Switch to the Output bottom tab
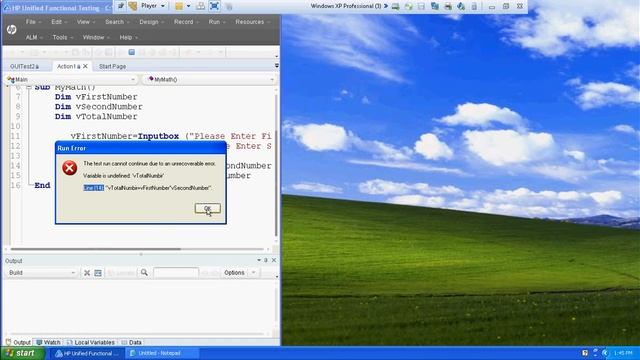Image resolution: width=640 pixels, height=360 pixels. (x=18, y=342)
